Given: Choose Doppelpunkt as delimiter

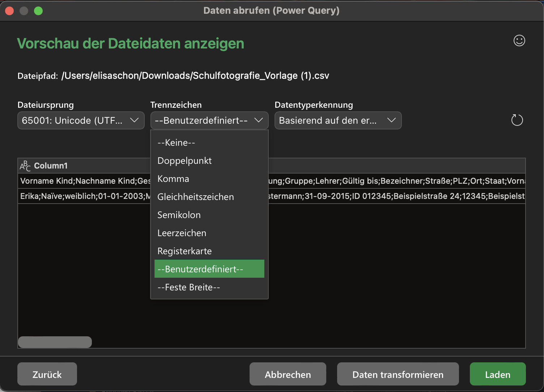Looking at the screenshot, I should point(209,161).
